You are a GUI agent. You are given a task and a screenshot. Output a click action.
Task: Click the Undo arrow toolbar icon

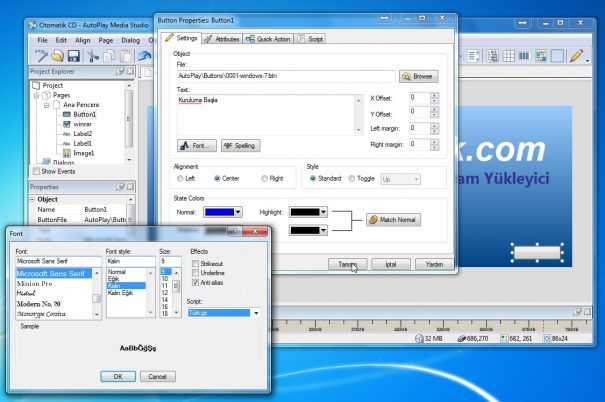click(x=145, y=56)
